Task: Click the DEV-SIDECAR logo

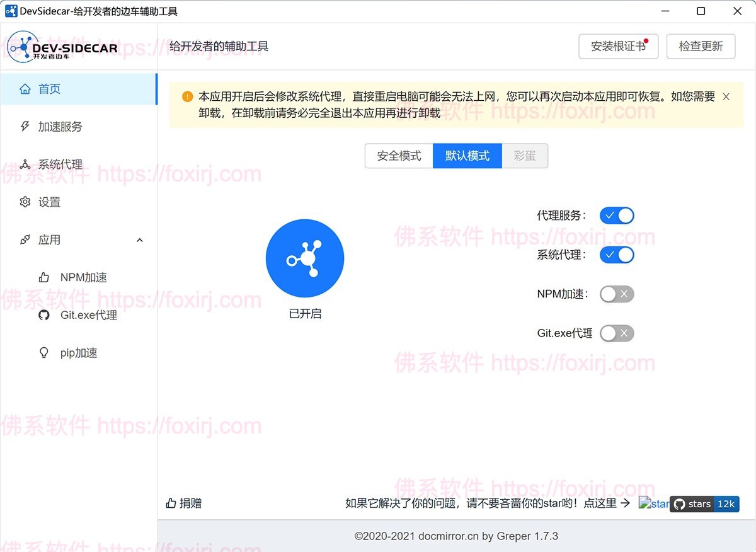Action: [x=63, y=47]
